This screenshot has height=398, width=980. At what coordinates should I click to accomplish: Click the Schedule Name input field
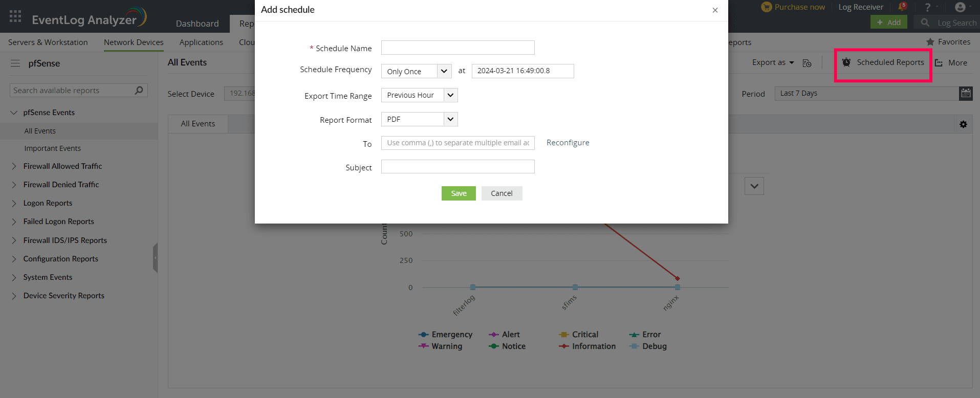(458, 48)
